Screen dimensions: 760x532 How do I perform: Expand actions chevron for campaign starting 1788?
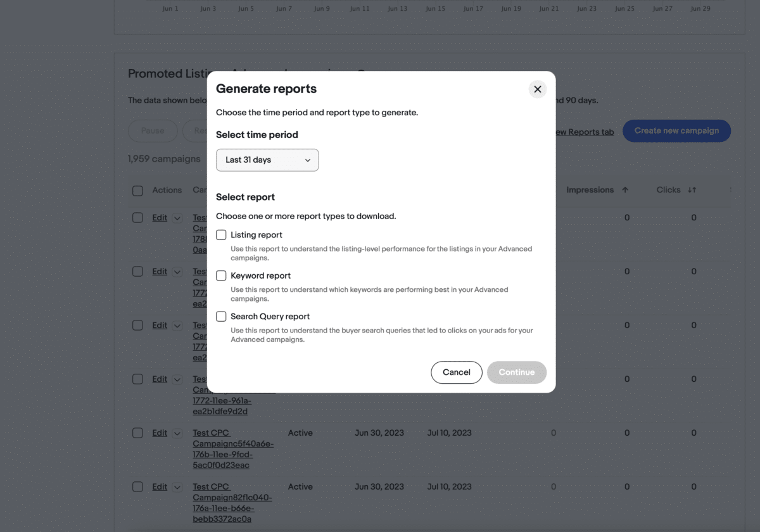(x=177, y=218)
